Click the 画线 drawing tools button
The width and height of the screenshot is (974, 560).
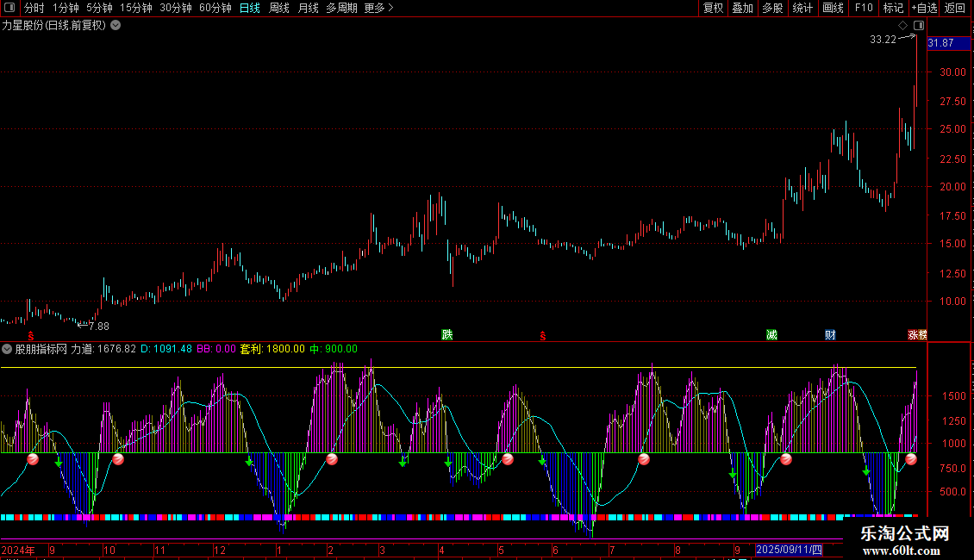click(833, 9)
